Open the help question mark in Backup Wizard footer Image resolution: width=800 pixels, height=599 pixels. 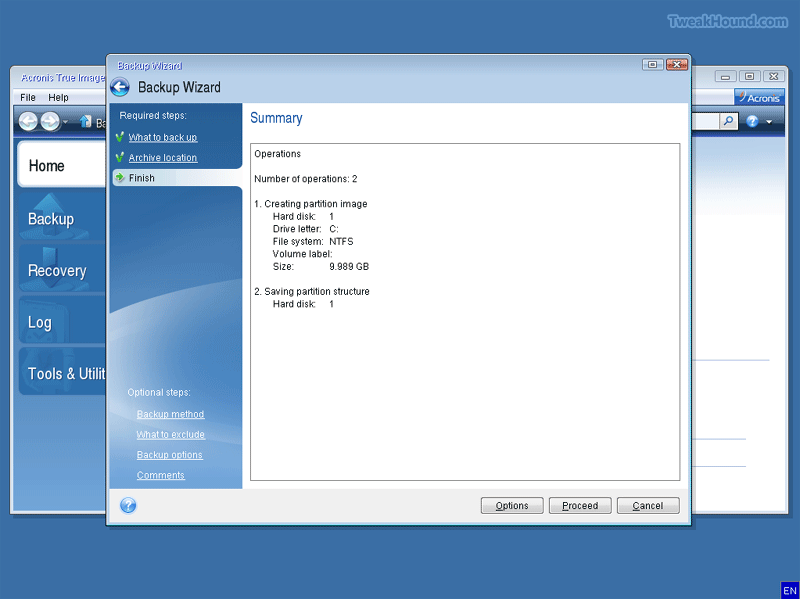(x=128, y=506)
